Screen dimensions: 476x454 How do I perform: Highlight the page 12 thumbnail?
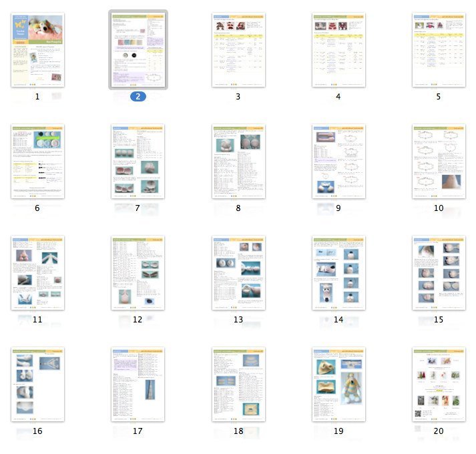pyautogui.click(x=138, y=273)
